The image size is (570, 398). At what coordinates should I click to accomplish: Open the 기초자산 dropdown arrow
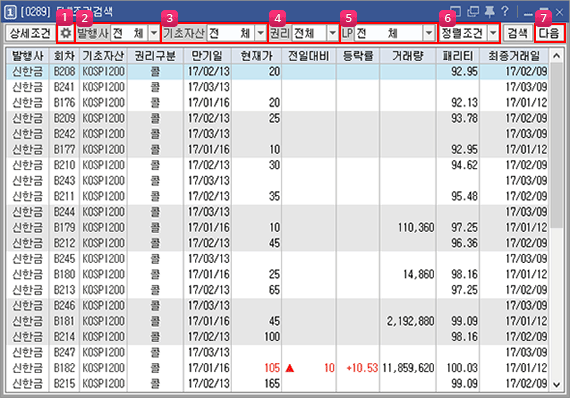260,33
